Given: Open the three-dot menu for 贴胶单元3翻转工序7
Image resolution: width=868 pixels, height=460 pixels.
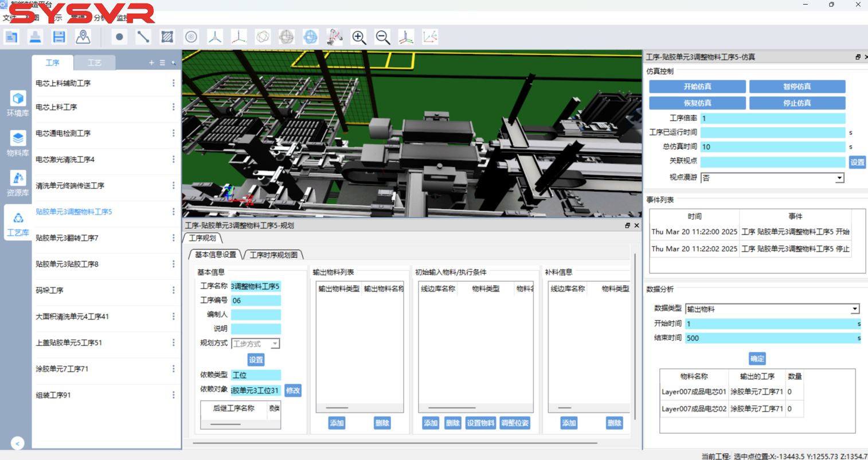Looking at the screenshot, I should (x=174, y=238).
